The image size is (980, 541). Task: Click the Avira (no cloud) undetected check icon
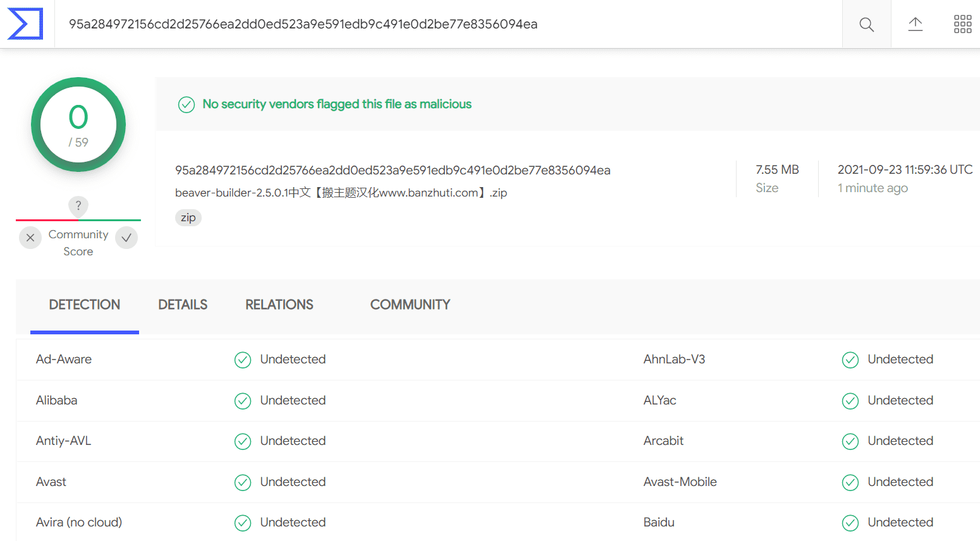pos(243,523)
